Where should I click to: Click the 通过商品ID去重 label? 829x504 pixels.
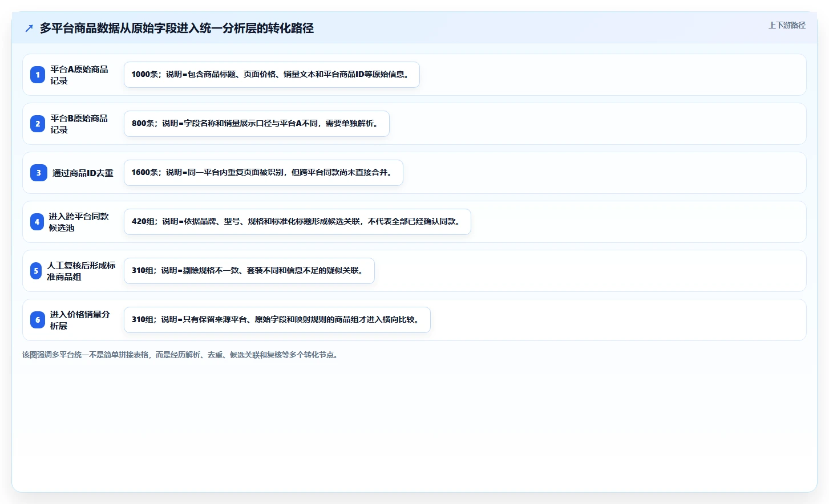pyautogui.click(x=83, y=173)
